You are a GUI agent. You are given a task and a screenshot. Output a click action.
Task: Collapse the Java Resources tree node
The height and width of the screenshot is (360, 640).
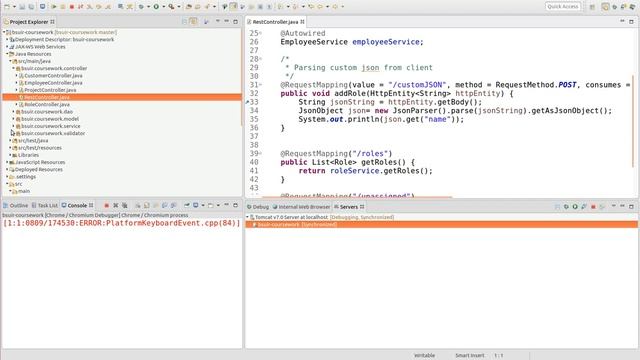pos(7,54)
